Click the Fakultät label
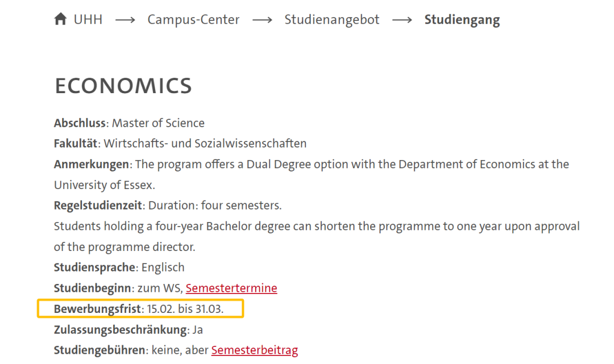The width and height of the screenshot is (614, 364). pyautogui.click(x=77, y=143)
